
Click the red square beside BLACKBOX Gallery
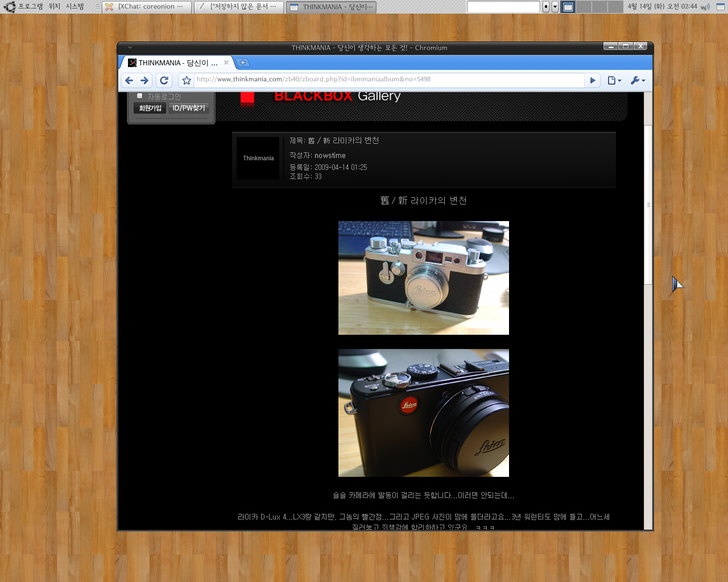tap(247, 98)
